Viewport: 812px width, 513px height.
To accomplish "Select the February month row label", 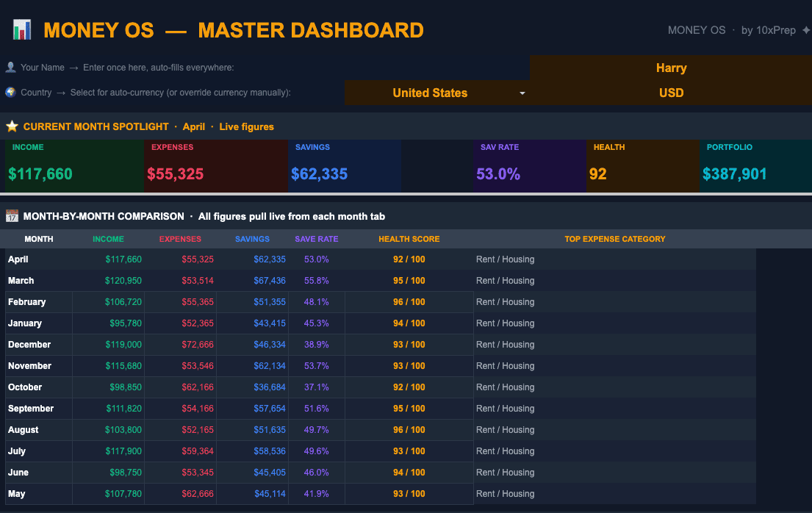I will (x=27, y=301).
